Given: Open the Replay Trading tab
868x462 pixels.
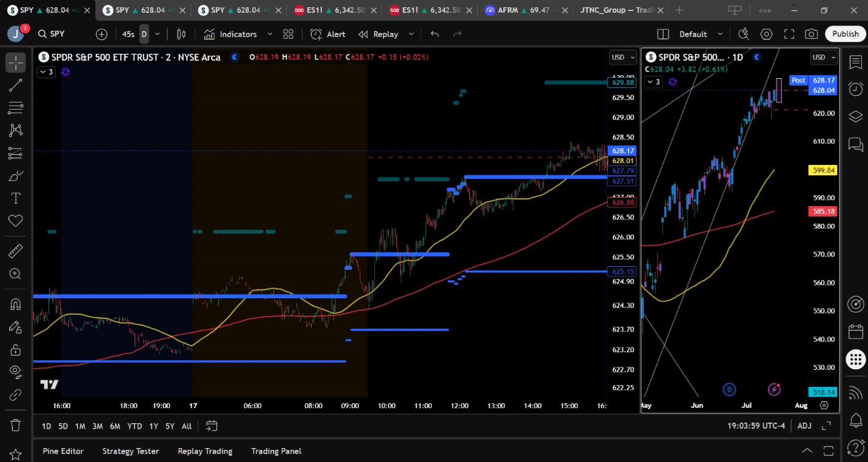Looking at the screenshot, I should (x=205, y=451).
